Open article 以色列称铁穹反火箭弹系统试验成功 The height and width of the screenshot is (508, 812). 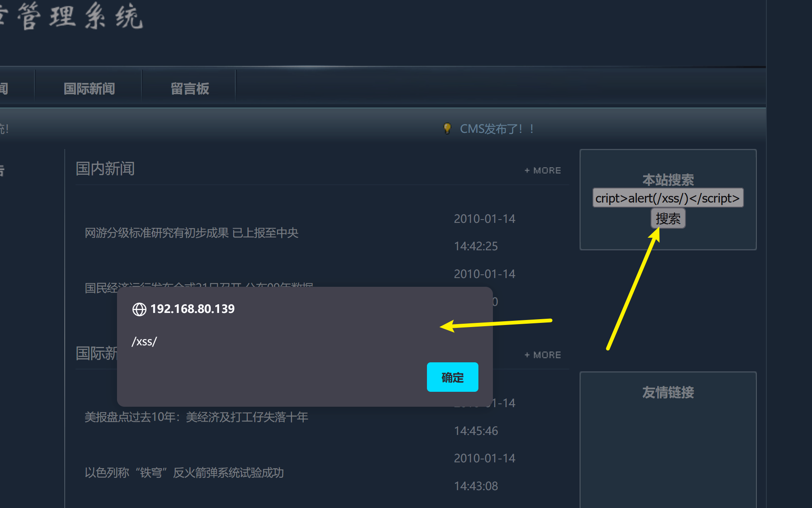click(184, 473)
